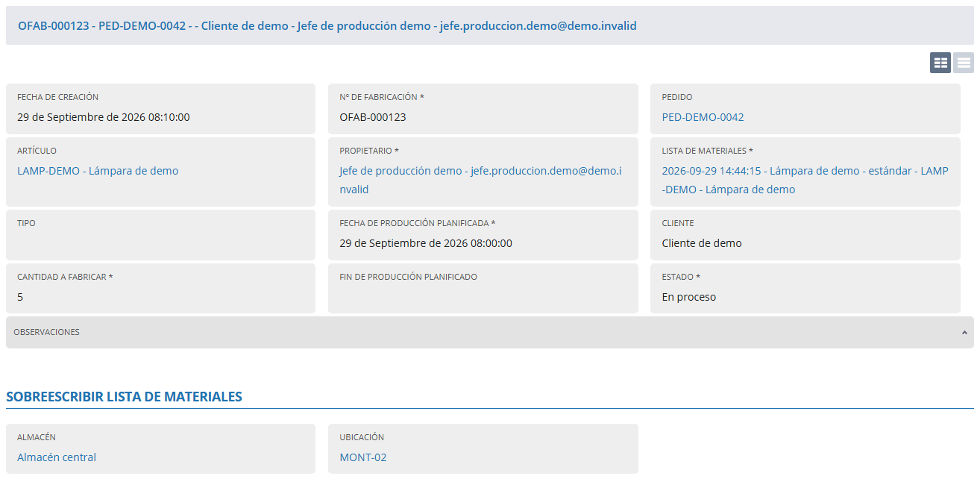The image size is (980, 479).
Task: Open the MONT-02 location link
Action: pos(363,457)
